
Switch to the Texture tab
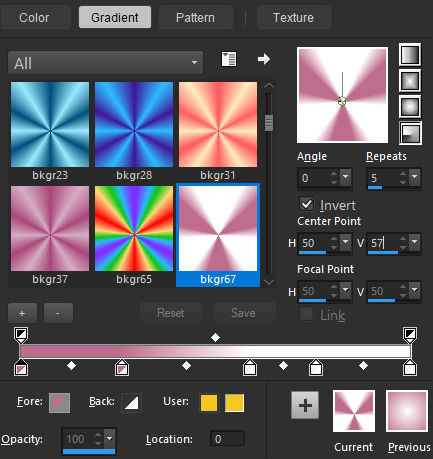click(293, 17)
